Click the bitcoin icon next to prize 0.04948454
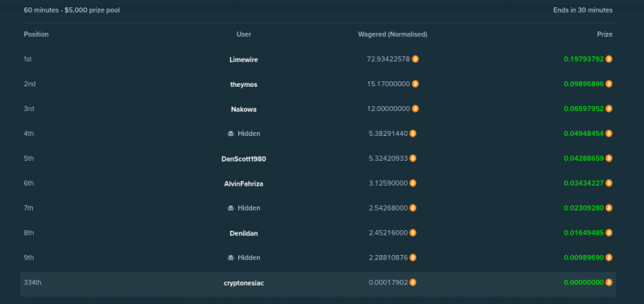 pyautogui.click(x=609, y=134)
